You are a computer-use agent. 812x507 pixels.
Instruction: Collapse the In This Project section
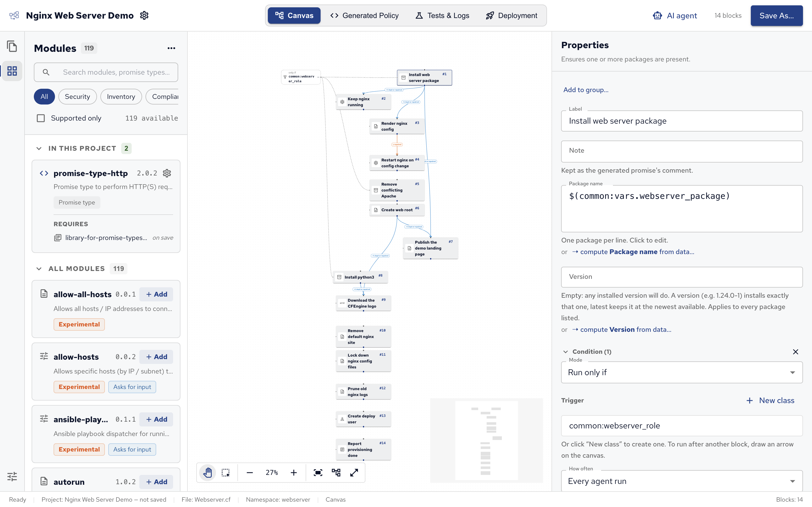coord(39,148)
